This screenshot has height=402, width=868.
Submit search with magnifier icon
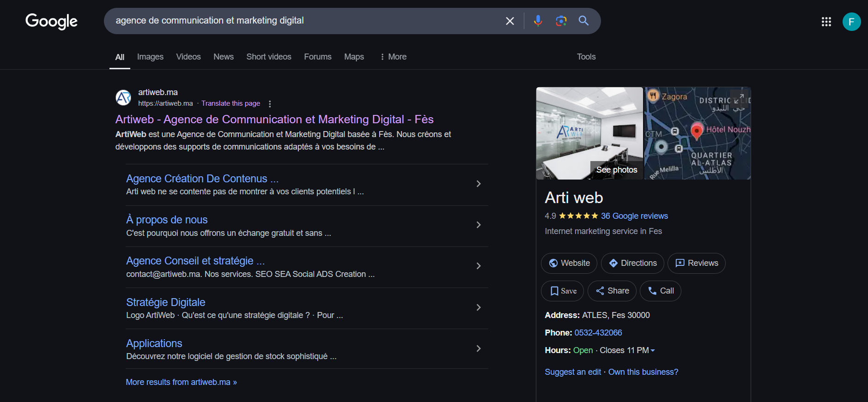click(583, 21)
